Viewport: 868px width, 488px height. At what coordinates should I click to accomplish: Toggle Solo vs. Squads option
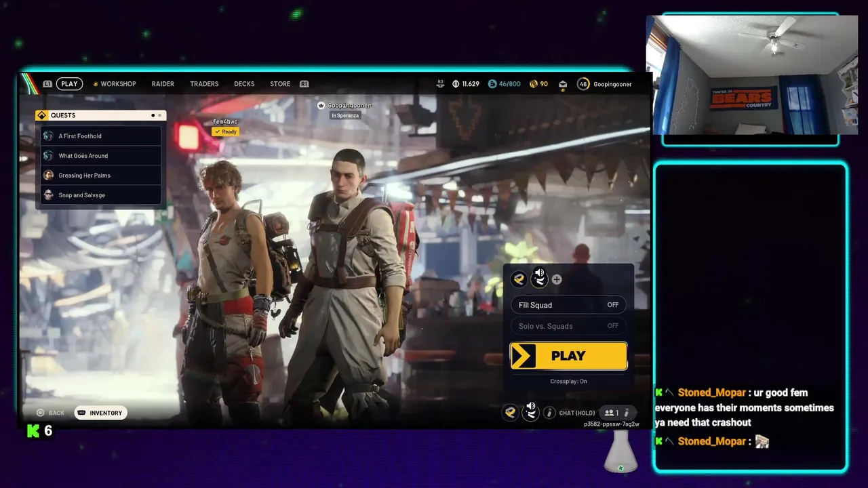pos(568,326)
